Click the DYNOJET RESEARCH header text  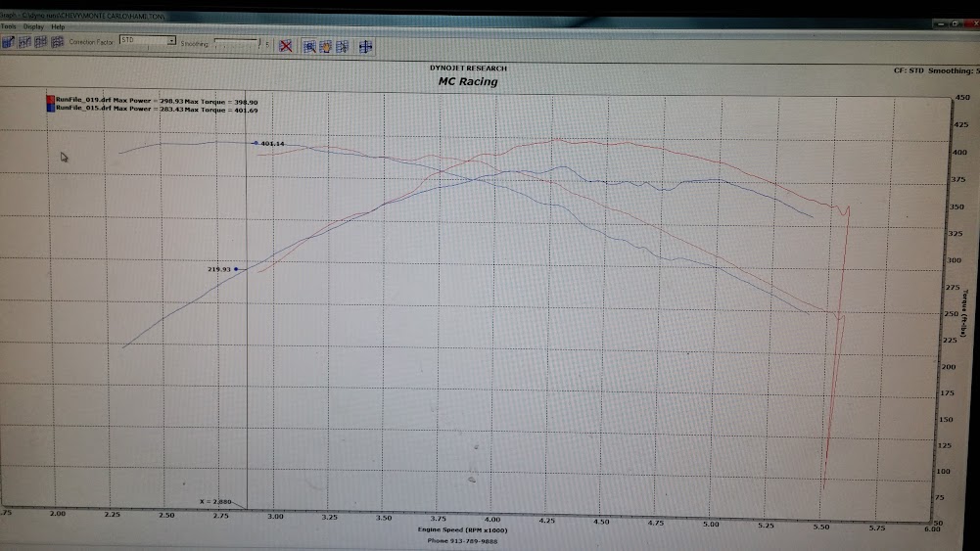(x=468, y=69)
